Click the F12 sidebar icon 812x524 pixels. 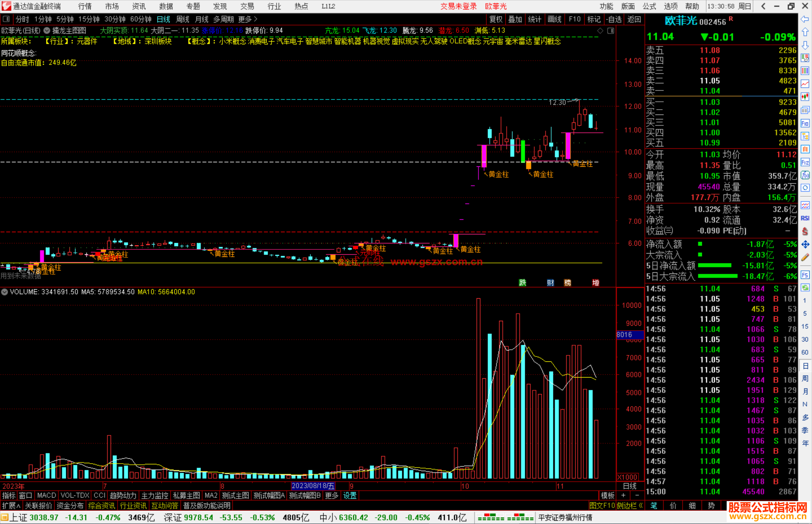coord(805,162)
